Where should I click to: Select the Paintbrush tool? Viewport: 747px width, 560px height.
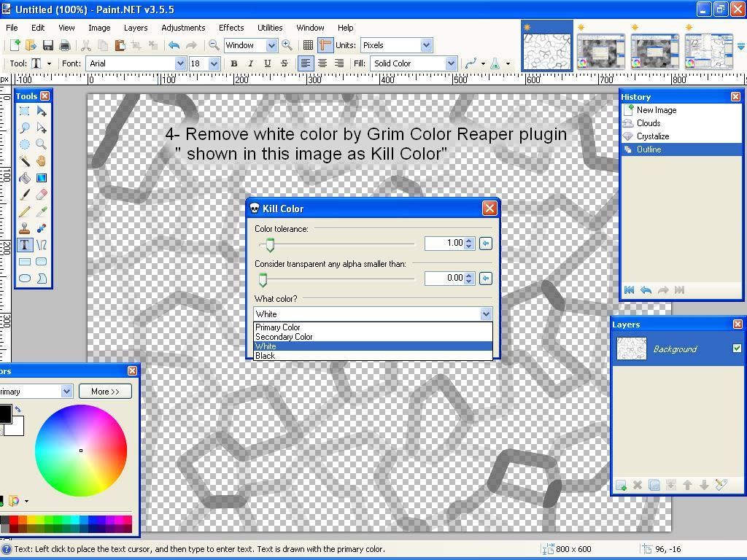tap(24, 195)
